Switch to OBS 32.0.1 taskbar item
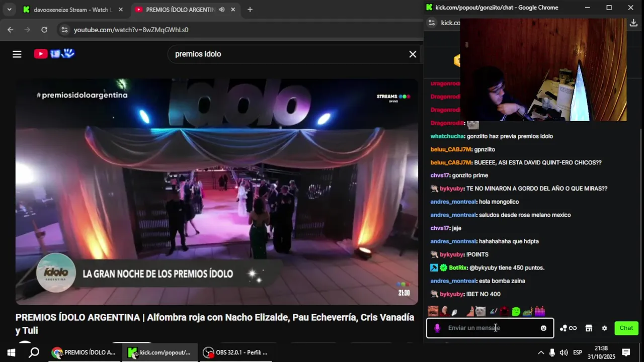The width and height of the screenshot is (644, 362). click(235, 352)
